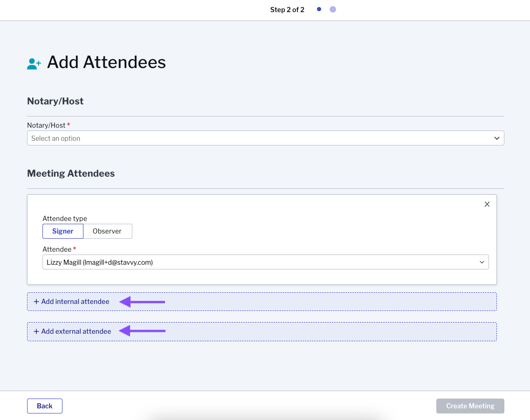Toggle the attendee type away from Signer
The width and height of the screenshot is (530, 420).
107,231
